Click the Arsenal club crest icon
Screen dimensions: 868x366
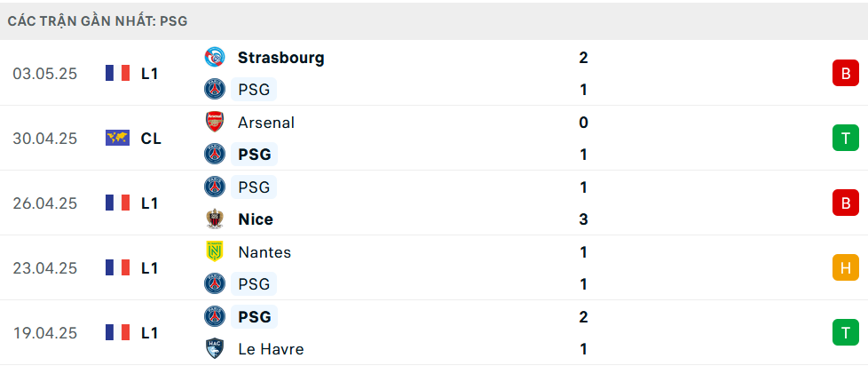(x=214, y=122)
